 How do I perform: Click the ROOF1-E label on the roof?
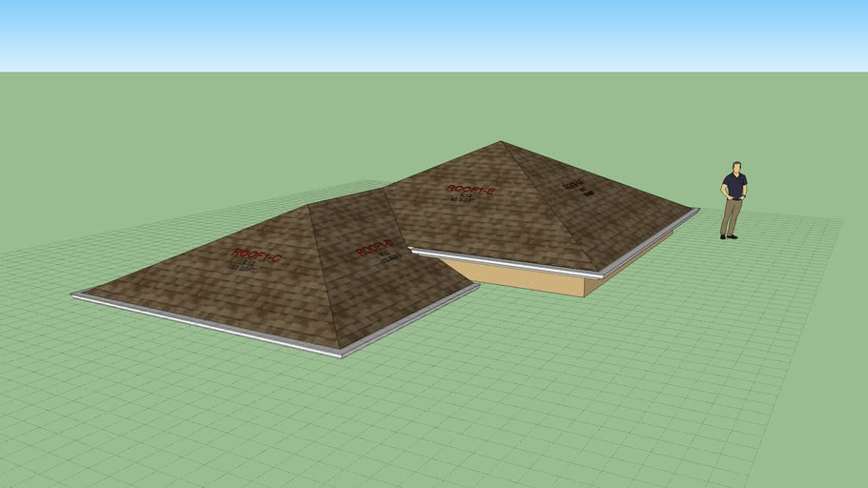pos(470,191)
